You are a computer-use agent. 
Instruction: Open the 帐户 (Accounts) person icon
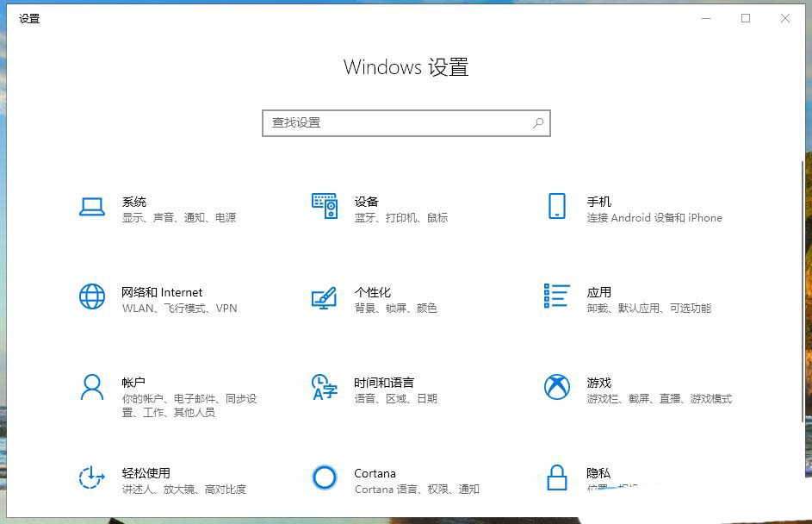[91, 388]
